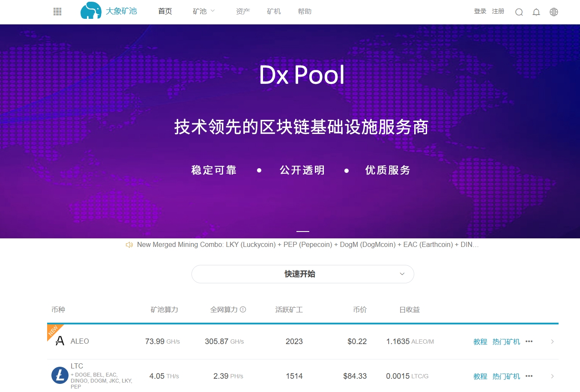The width and height of the screenshot is (580, 392).
Task: Click the LTC price $84.33
Action: tap(355, 376)
